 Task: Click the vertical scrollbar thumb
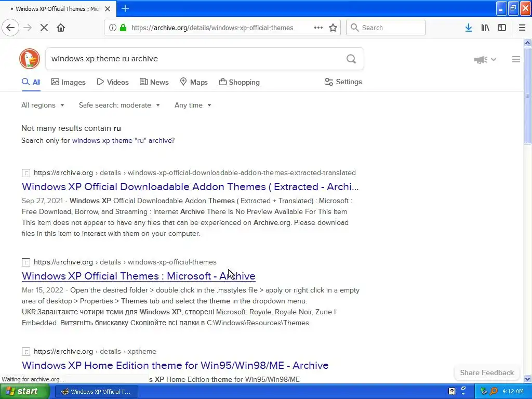(x=527, y=96)
